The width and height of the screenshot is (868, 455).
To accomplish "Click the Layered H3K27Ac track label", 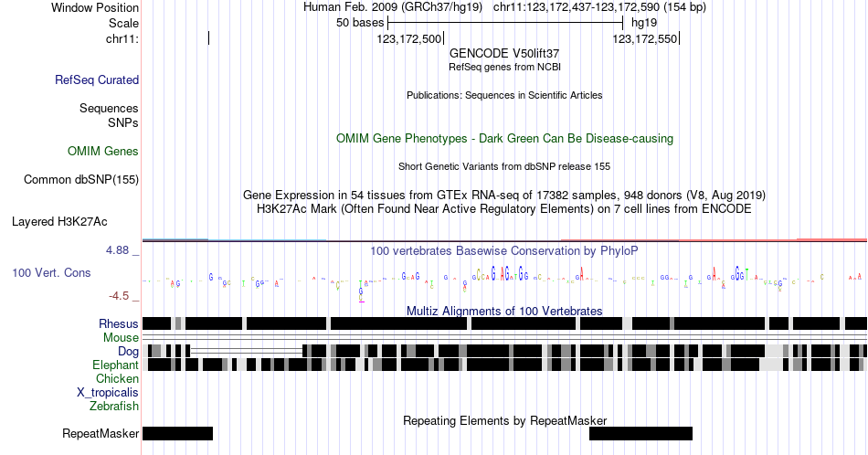I will pyautogui.click(x=59, y=221).
